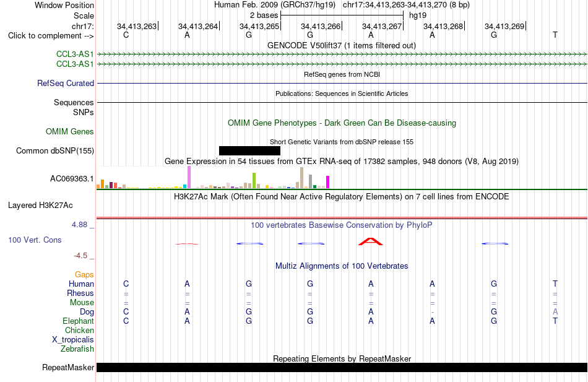Viewport: 588px width, 382px height.
Task: Click the Scale label
Action: pos(84,15)
